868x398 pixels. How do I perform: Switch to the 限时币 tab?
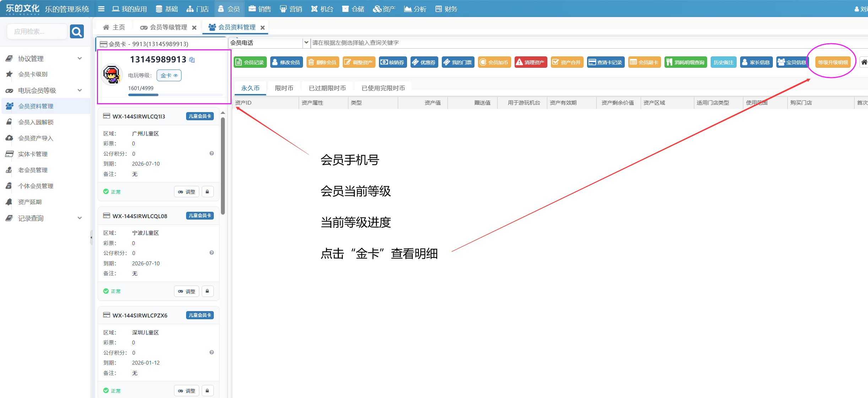(284, 88)
